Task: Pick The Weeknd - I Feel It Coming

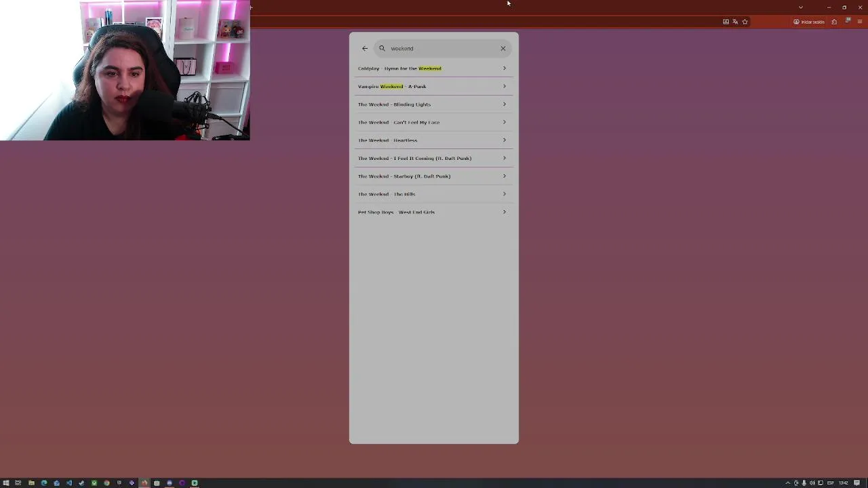Action: click(x=434, y=158)
